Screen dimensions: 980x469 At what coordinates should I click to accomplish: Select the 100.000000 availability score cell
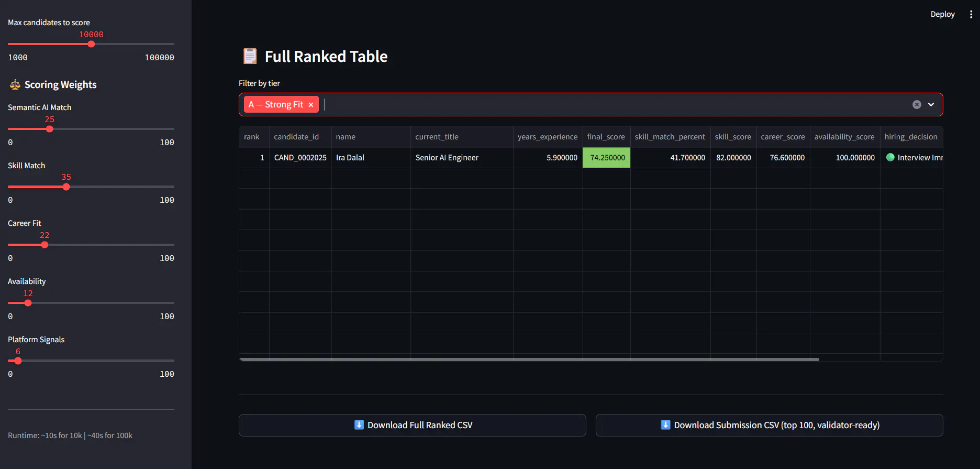[845, 158]
